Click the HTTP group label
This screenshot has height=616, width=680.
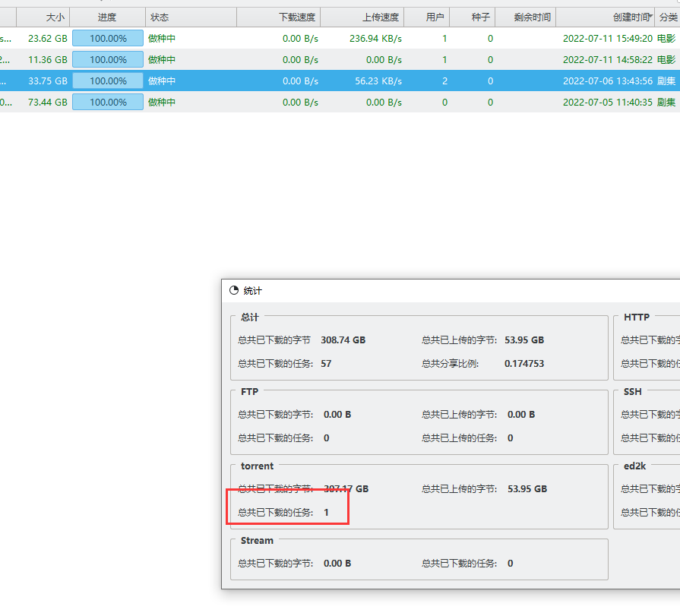pyautogui.click(x=637, y=317)
